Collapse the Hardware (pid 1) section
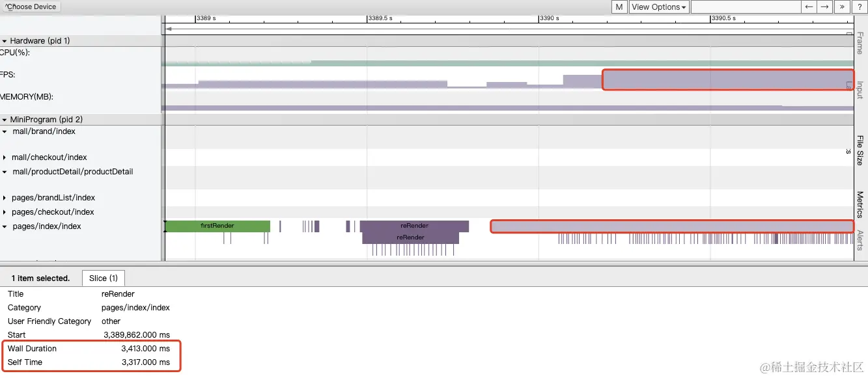The height and width of the screenshot is (378, 868). click(5, 41)
